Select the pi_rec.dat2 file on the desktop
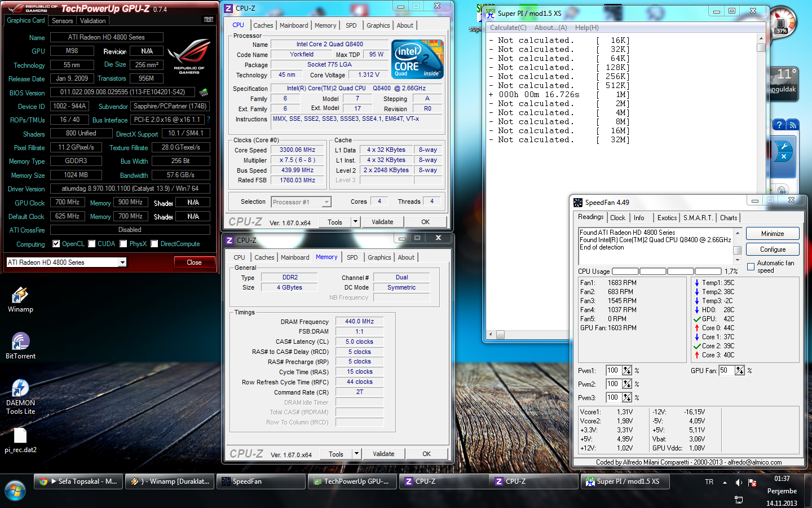Screen dimensions: 812x508 pos(20,440)
